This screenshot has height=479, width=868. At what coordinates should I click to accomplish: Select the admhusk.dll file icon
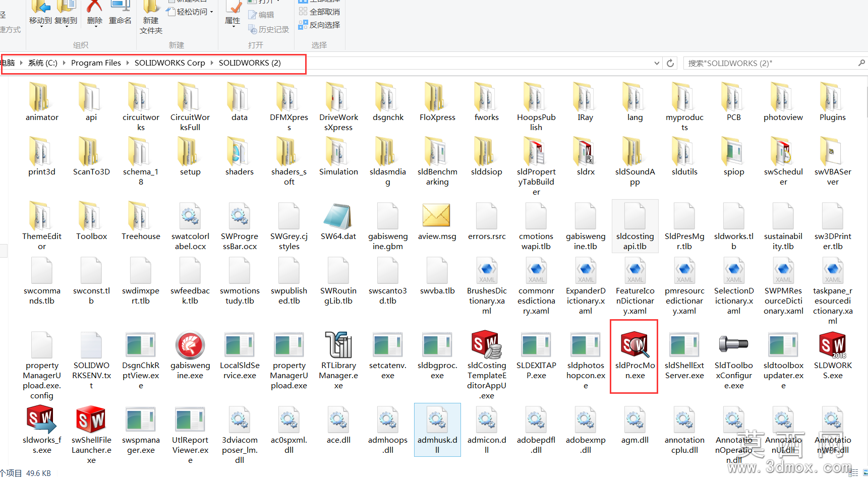pyautogui.click(x=437, y=420)
